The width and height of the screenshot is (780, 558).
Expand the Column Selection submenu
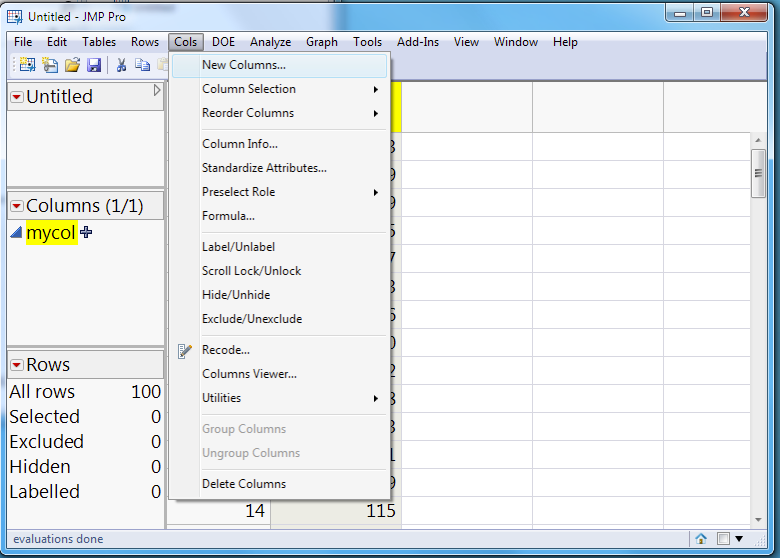click(x=280, y=89)
